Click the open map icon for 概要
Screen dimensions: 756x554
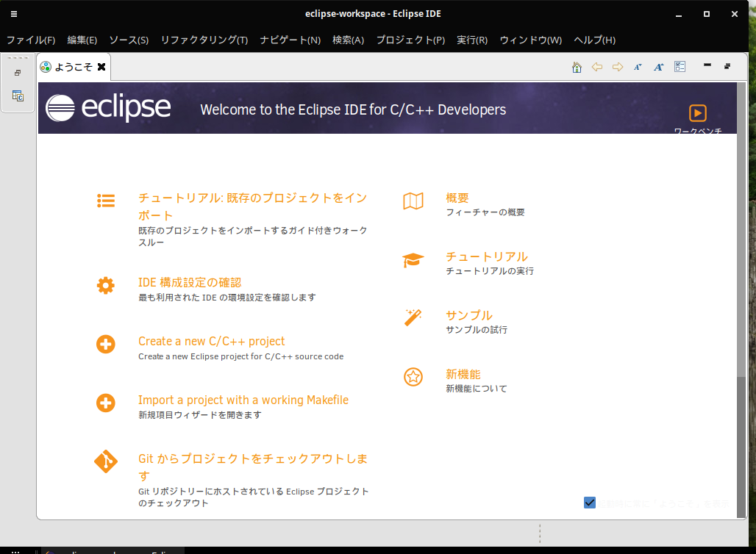pos(413,201)
